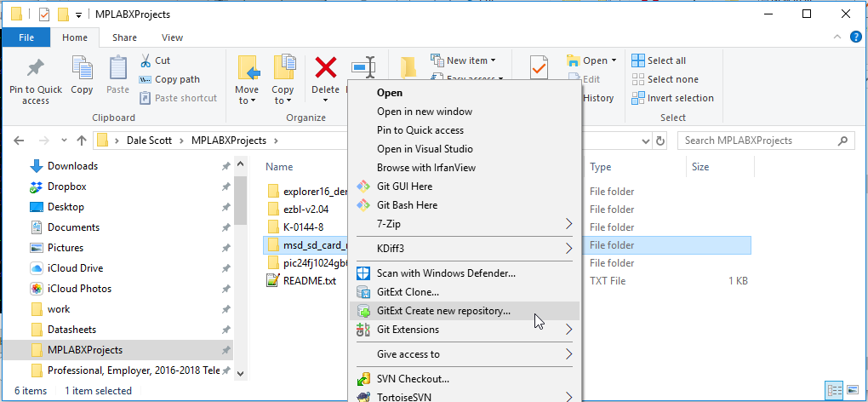Click the Git GUI Here icon
Image resolution: width=868 pixels, height=402 pixels.
363,187
